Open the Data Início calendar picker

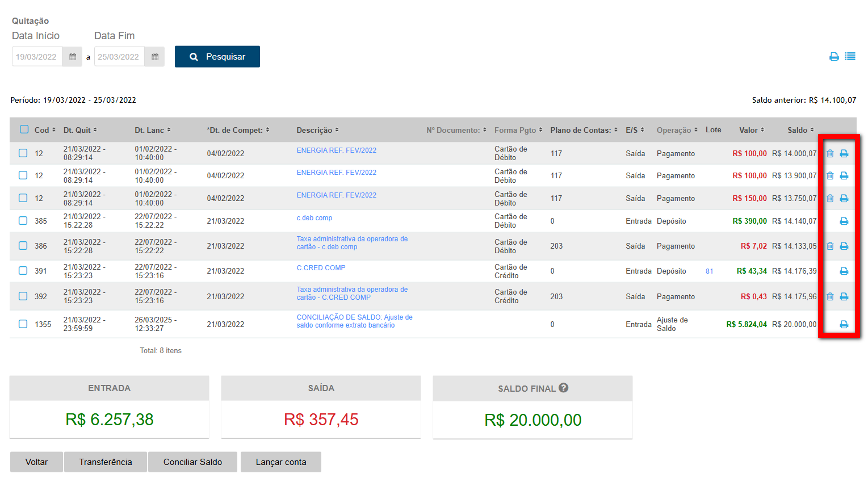coord(72,57)
